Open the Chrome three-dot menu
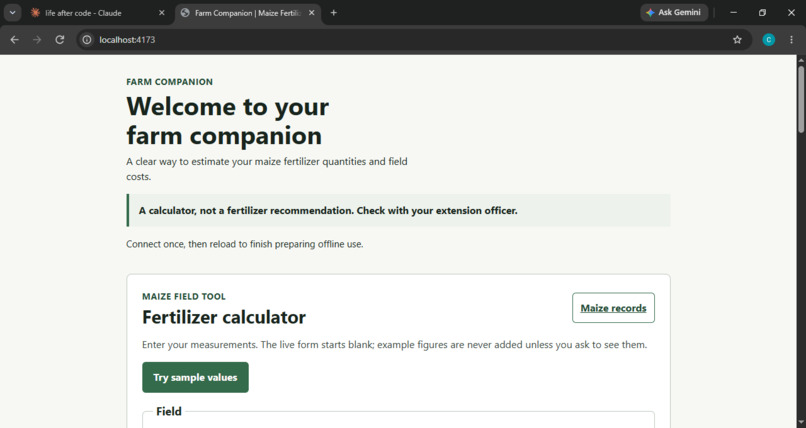Screen dimensions: 806x428 coord(792,40)
